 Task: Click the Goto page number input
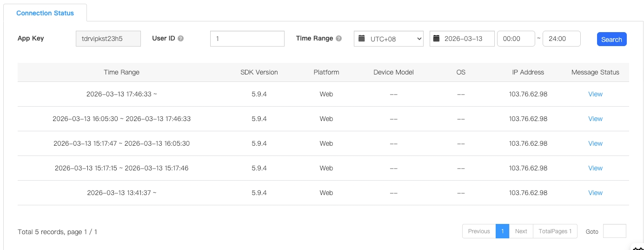tap(614, 231)
